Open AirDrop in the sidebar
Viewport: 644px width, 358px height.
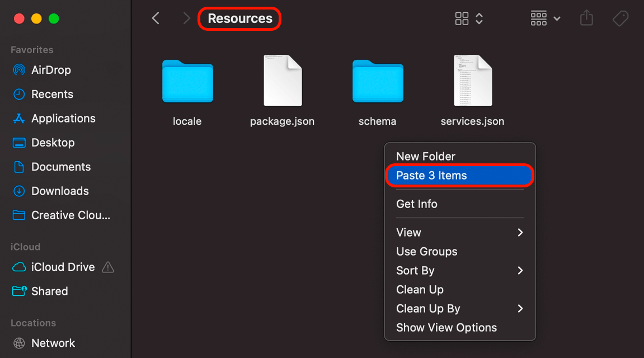42,70
